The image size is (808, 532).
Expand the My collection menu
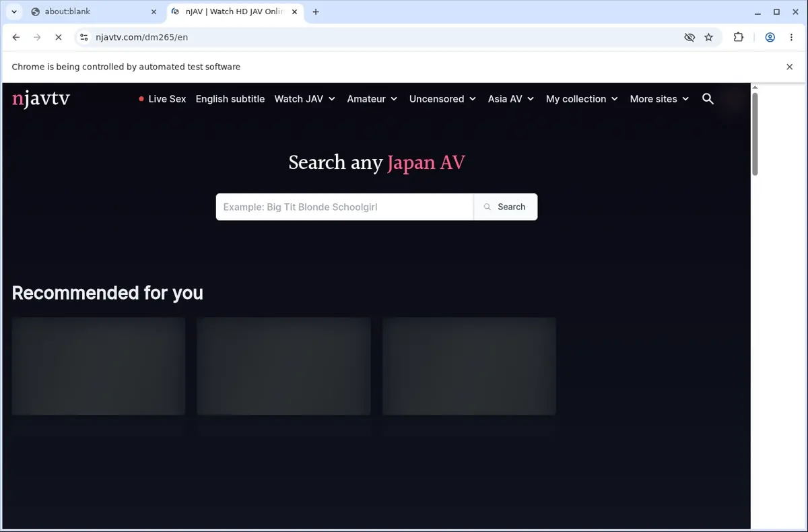point(582,99)
